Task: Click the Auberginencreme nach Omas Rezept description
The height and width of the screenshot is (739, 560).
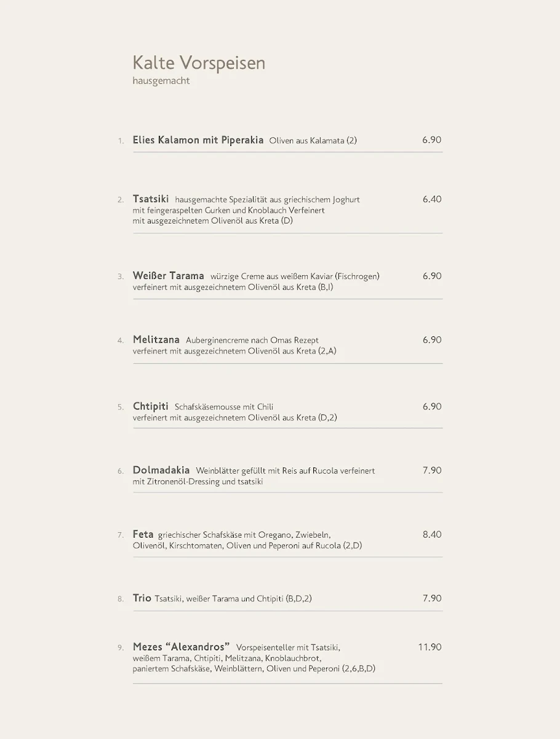Action: click(x=252, y=340)
